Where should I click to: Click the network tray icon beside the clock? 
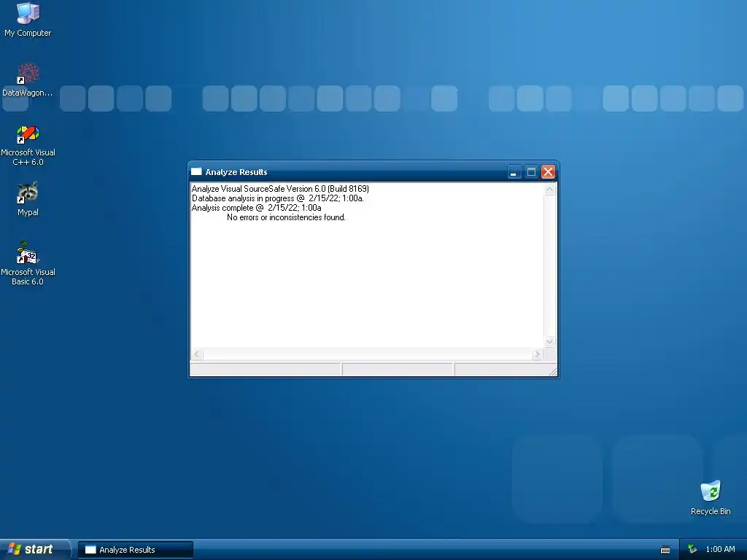point(692,550)
